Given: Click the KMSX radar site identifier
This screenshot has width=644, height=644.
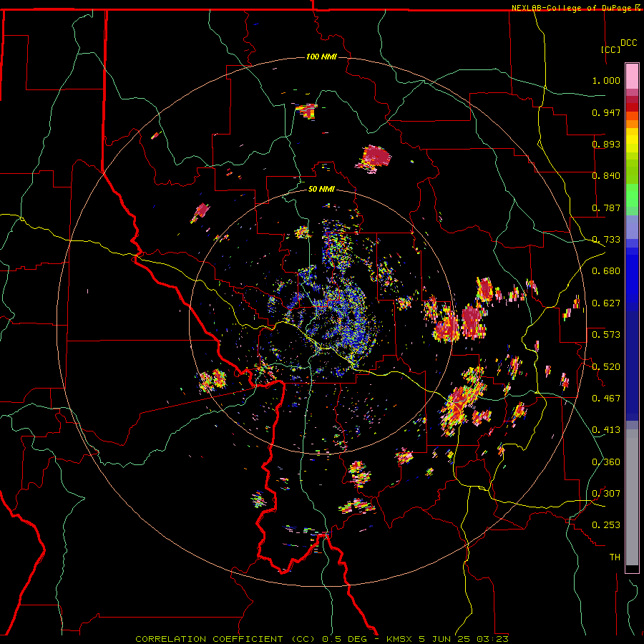Looking at the screenshot, I should click(x=400, y=639).
